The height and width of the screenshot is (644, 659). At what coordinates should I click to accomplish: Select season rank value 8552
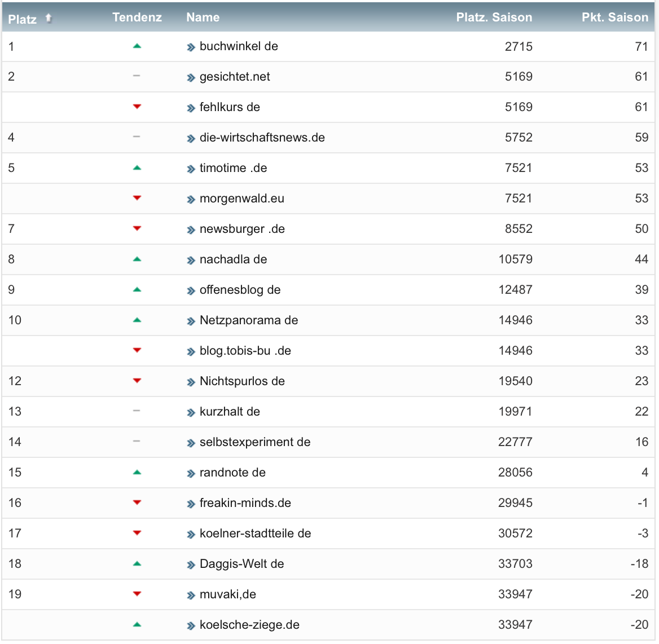[519, 229]
